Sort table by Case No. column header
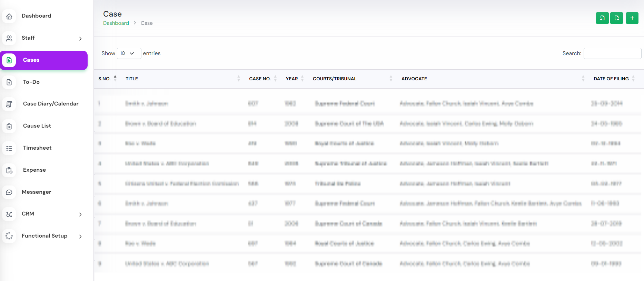644x281 pixels. [x=260, y=79]
